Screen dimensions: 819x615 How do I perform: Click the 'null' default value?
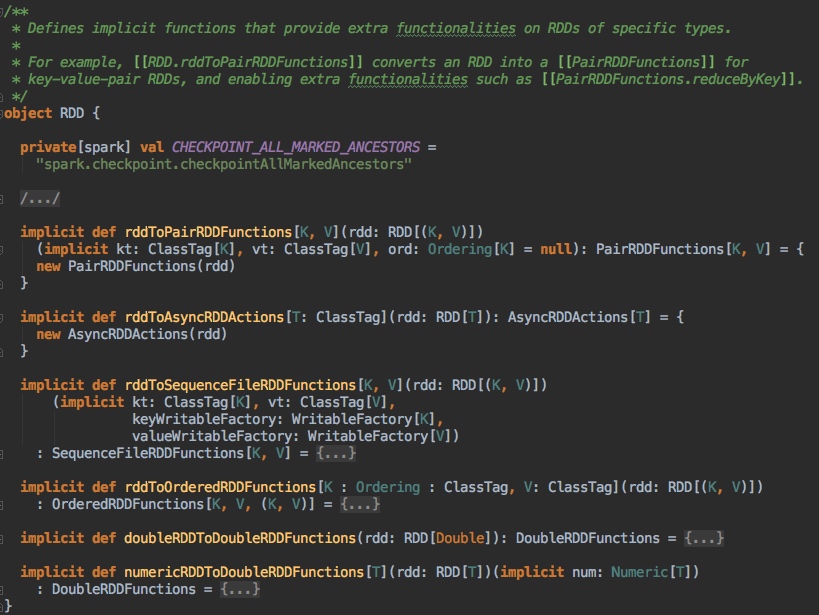[556, 249]
